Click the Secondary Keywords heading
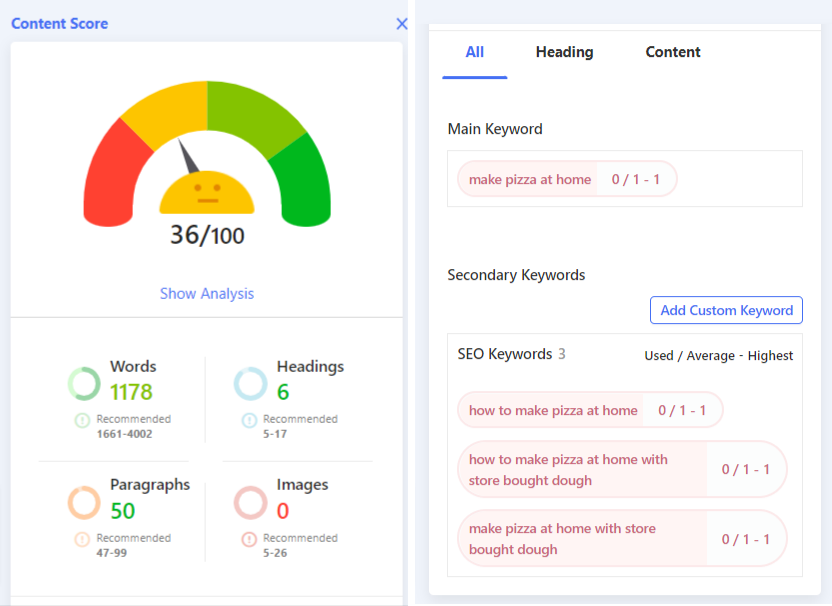 (x=516, y=275)
